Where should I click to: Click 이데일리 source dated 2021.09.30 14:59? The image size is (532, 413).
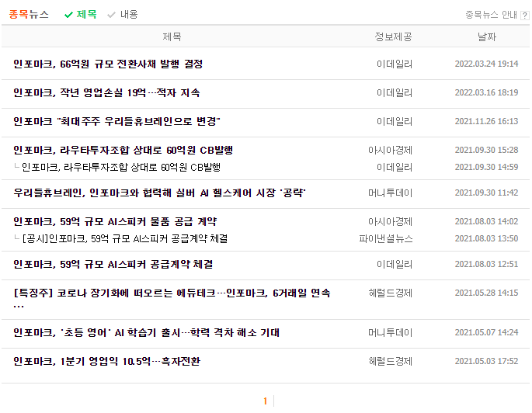395,168
